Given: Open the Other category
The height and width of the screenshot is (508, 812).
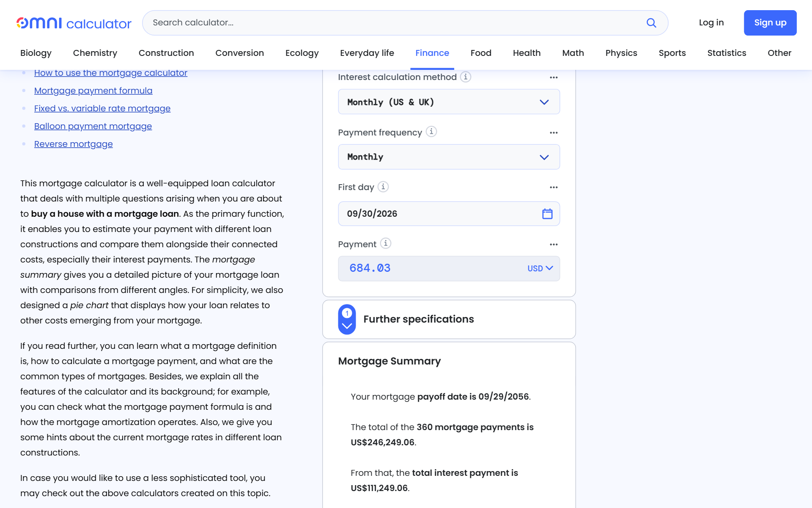Looking at the screenshot, I should pos(779,53).
